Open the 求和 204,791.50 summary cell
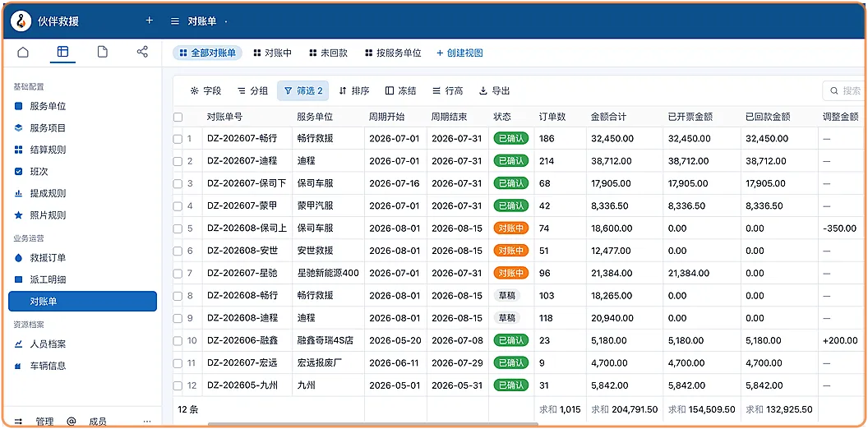 625,409
